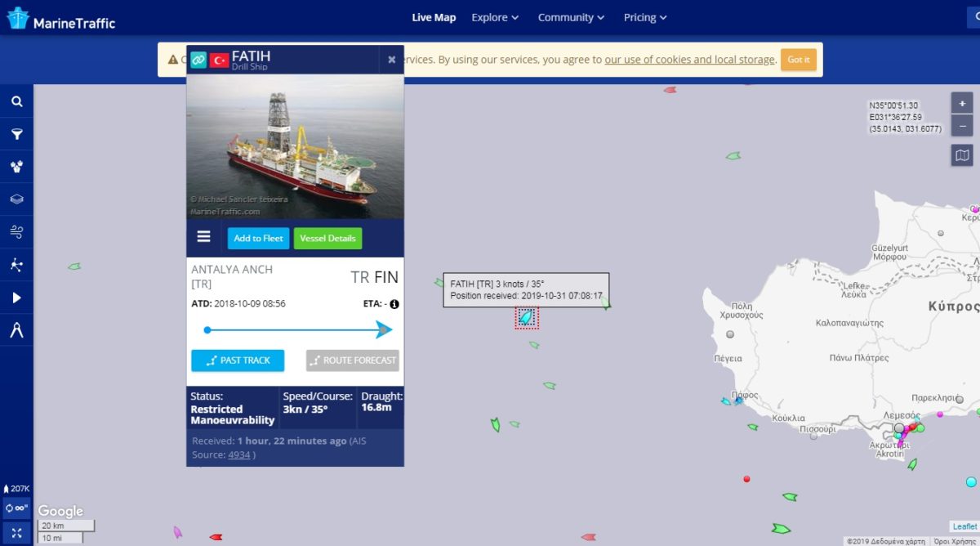Click the Add to Fleet button
The image size is (980, 546).
click(x=258, y=238)
